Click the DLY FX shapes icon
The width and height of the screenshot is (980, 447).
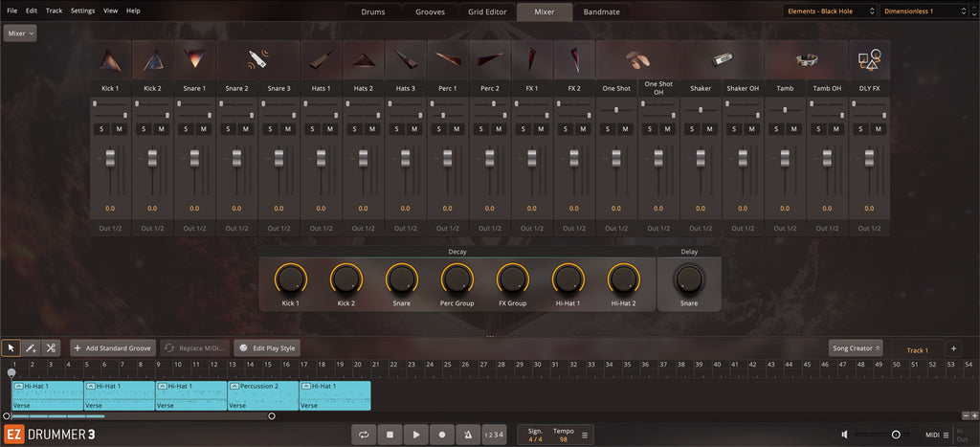click(x=869, y=60)
